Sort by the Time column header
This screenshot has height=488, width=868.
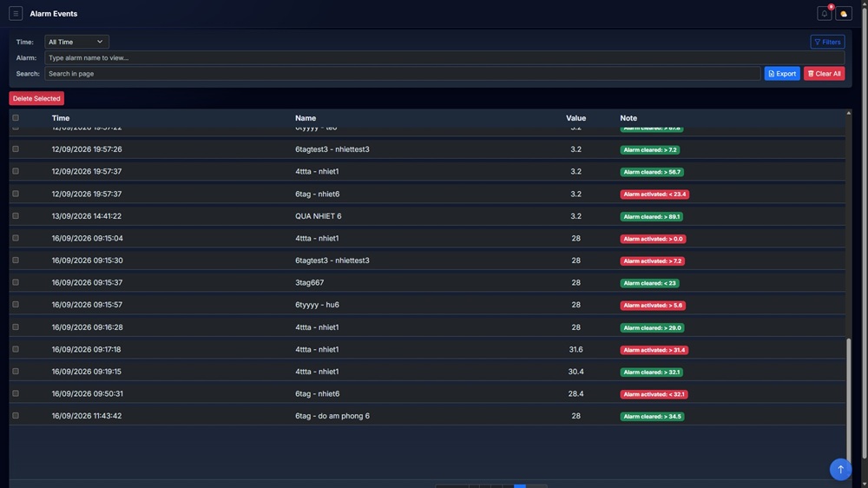pyautogui.click(x=61, y=118)
